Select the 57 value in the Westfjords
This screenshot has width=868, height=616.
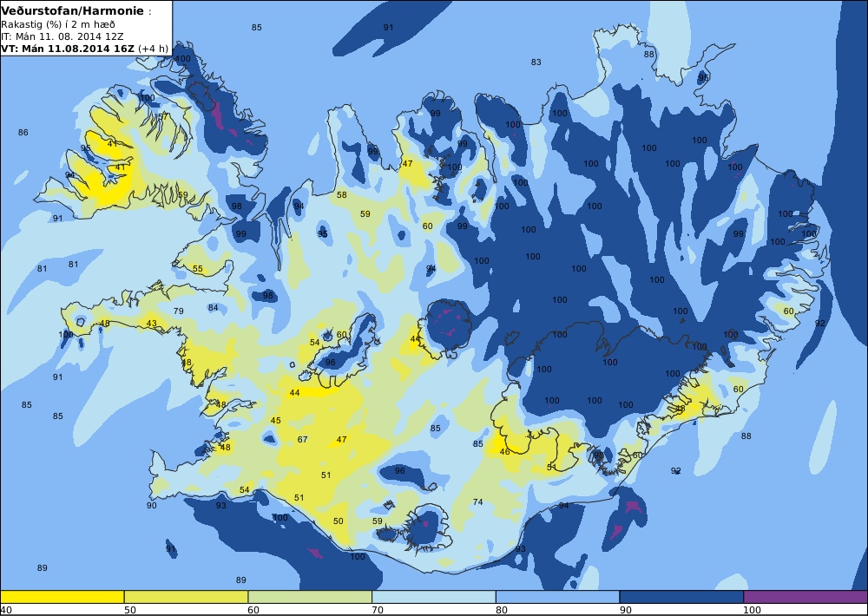pyautogui.click(x=163, y=117)
